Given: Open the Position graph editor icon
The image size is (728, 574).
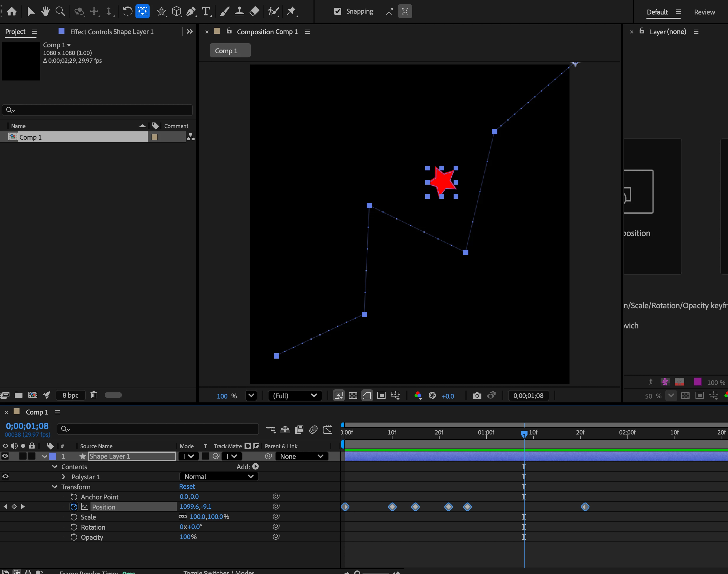Looking at the screenshot, I should 84,507.
